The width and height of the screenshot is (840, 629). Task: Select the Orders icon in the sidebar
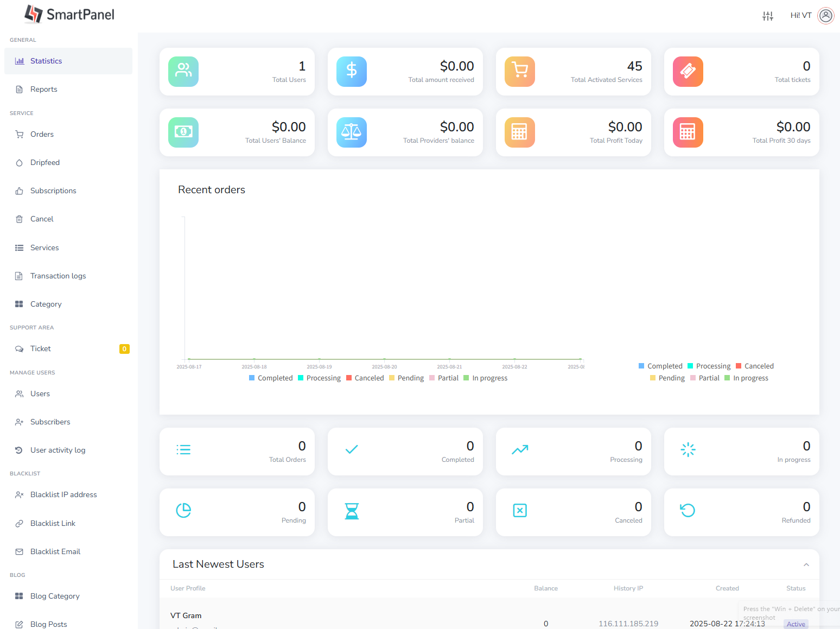coord(20,134)
